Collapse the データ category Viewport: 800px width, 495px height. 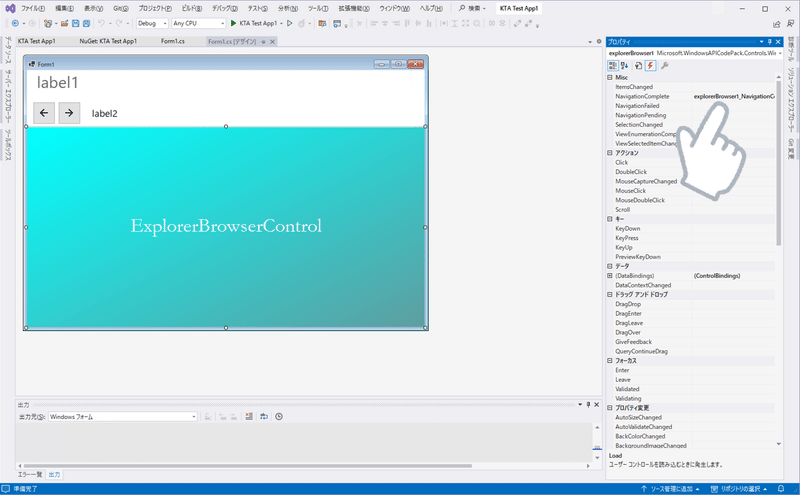click(x=610, y=266)
